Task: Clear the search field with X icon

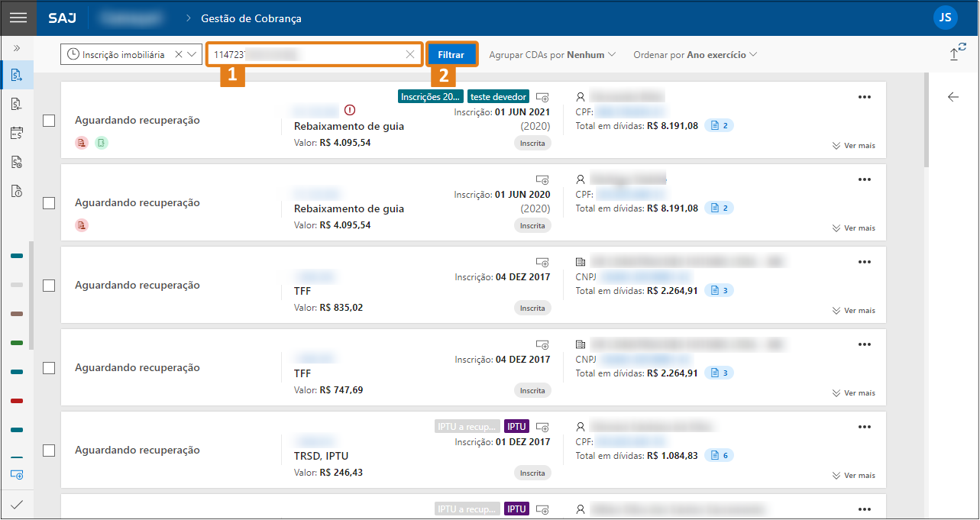Action: pyautogui.click(x=410, y=54)
